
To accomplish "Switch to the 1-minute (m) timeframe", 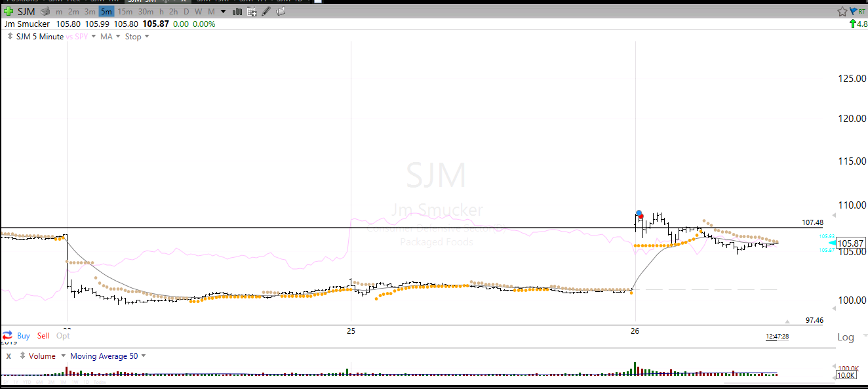I will (60, 12).
